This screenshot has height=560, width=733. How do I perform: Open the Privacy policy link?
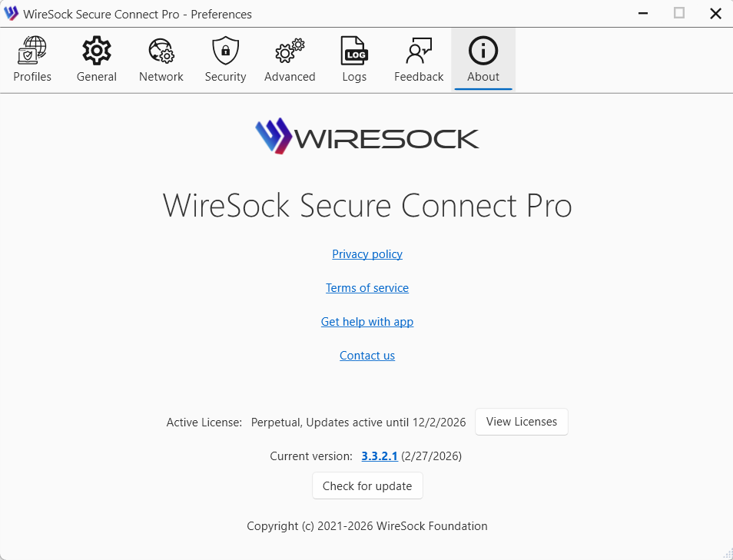pos(367,254)
